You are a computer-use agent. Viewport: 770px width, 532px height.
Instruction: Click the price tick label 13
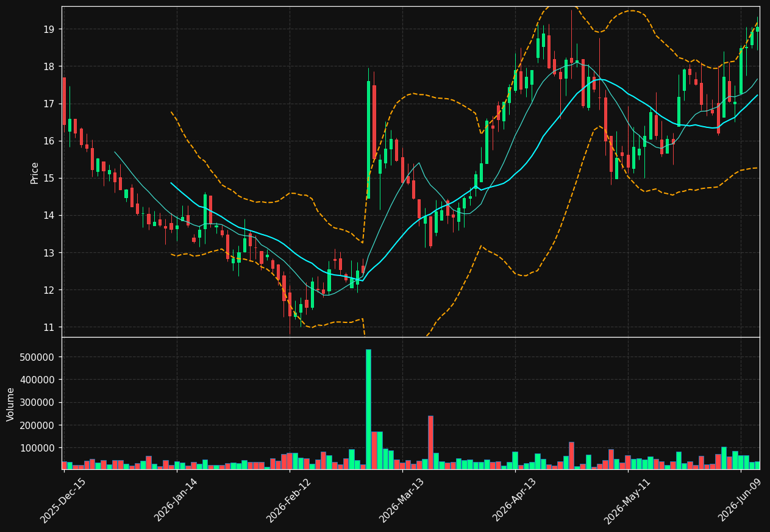[x=48, y=253]
